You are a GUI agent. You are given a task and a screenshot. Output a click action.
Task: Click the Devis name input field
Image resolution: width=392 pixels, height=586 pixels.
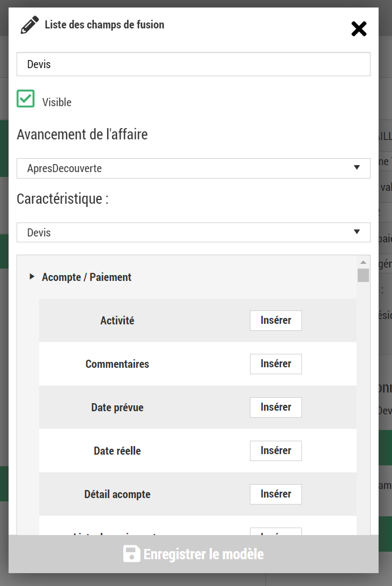[193, 64]
